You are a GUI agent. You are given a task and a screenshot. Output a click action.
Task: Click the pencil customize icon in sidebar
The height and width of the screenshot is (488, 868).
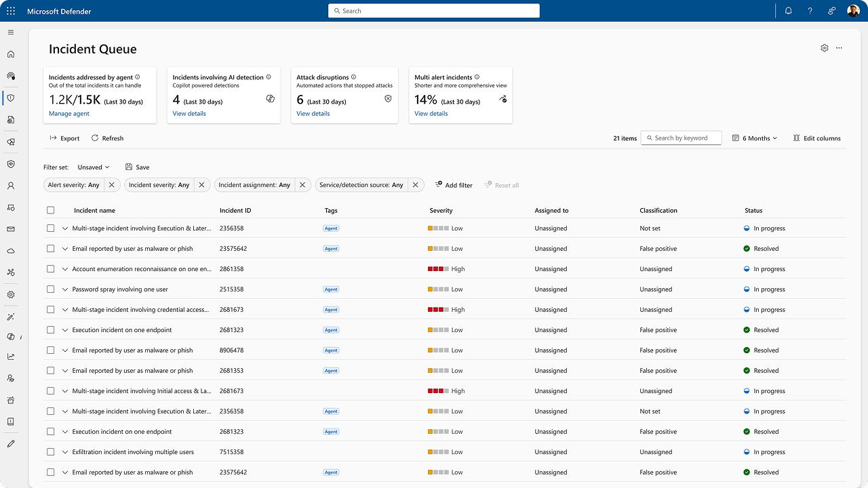[x=11, y=444]
